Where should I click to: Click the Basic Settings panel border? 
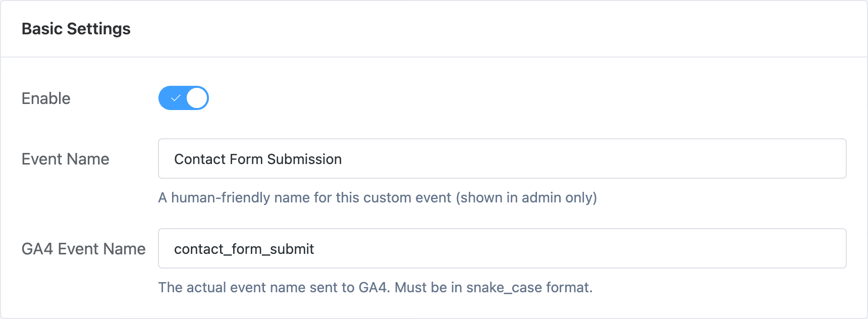coord(434,57)
